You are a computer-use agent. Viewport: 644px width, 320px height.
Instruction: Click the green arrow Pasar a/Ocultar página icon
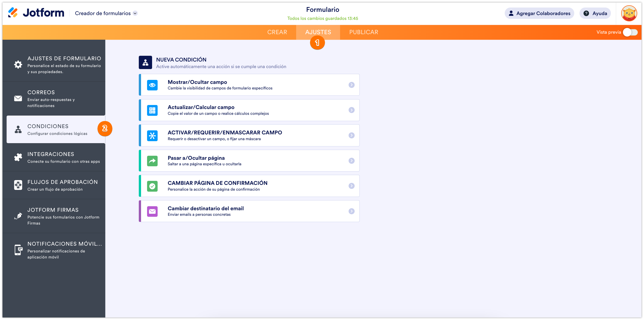152,161
